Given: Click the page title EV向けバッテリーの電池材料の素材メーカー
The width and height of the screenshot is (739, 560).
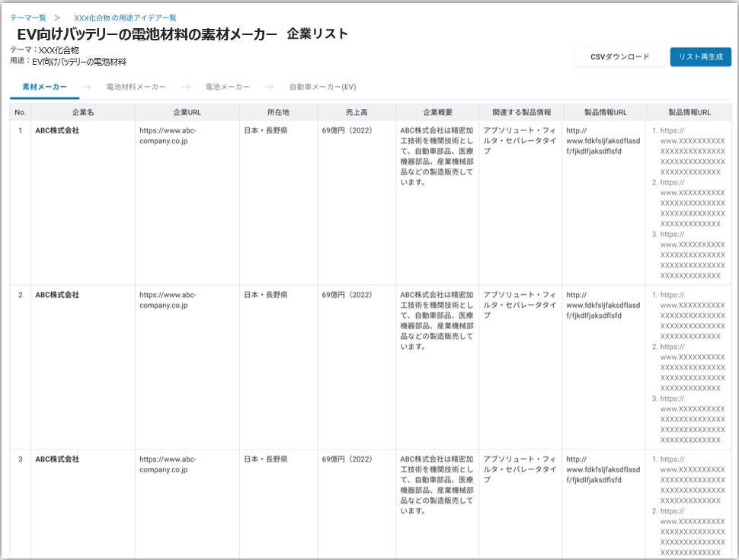Looking at the screenshot, I should pyautogui.click(x=147, y=34).
